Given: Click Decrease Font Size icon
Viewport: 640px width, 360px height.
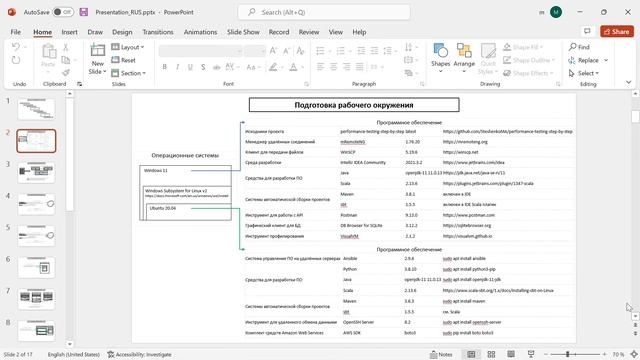Looking at the screenshot, I should click(x=286, y=51).
